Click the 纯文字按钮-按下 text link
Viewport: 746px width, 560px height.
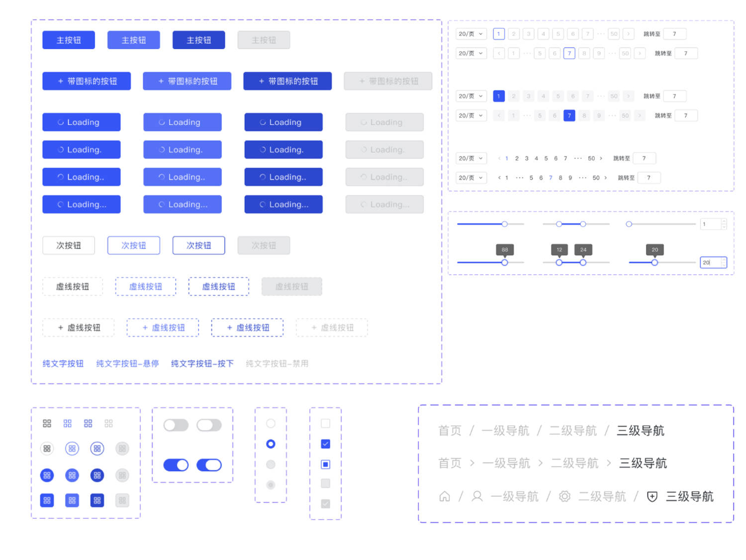(202, 364)
